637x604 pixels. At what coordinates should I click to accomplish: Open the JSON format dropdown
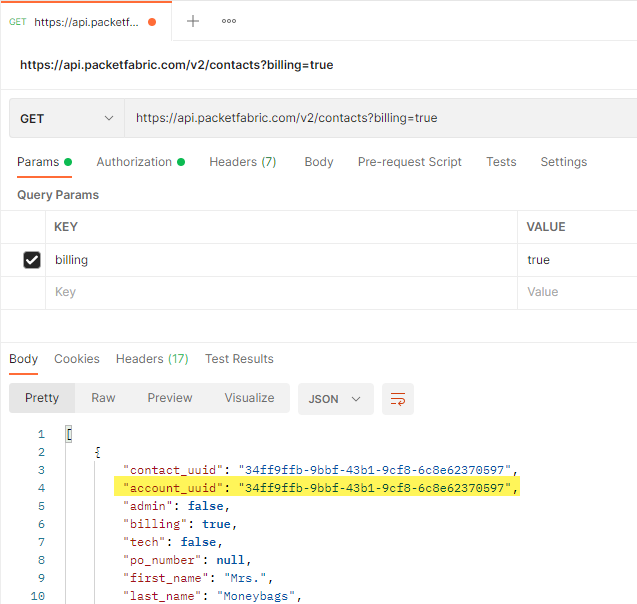point(335,398)
